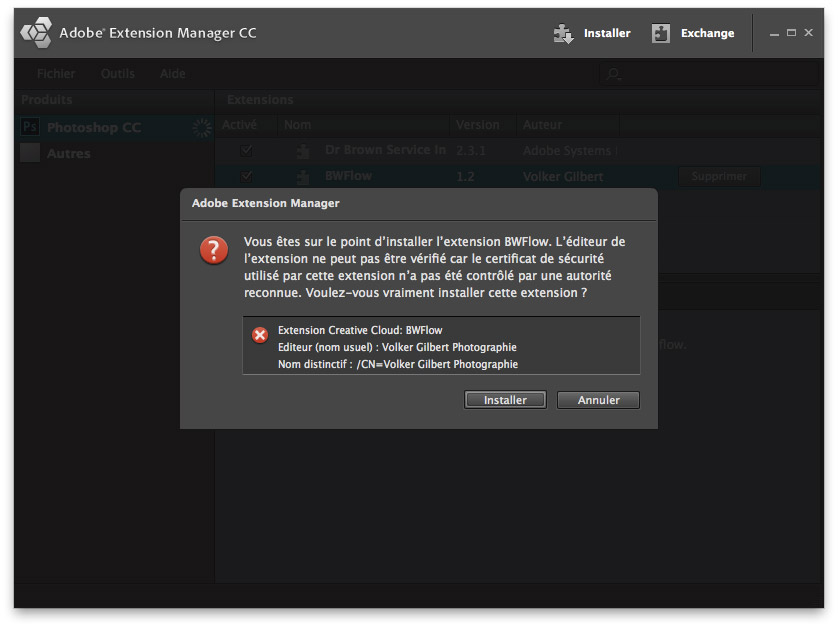Click the red question mark dialog icon
Viewport: 838px width, 628px height.
point(214,250)
